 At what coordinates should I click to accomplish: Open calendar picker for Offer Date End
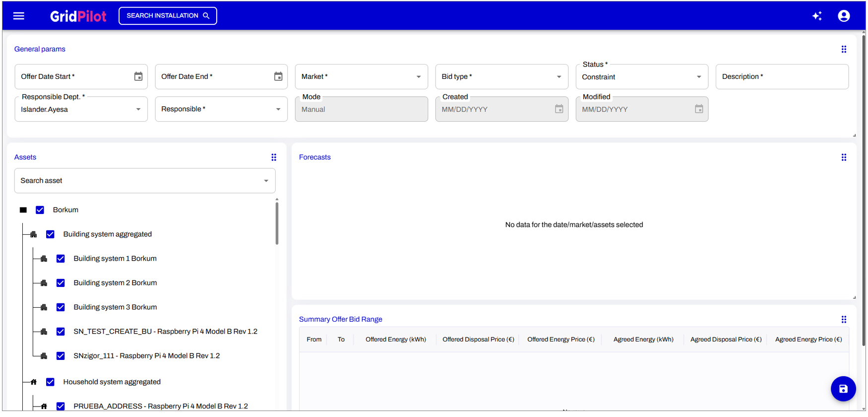point(278,76)
